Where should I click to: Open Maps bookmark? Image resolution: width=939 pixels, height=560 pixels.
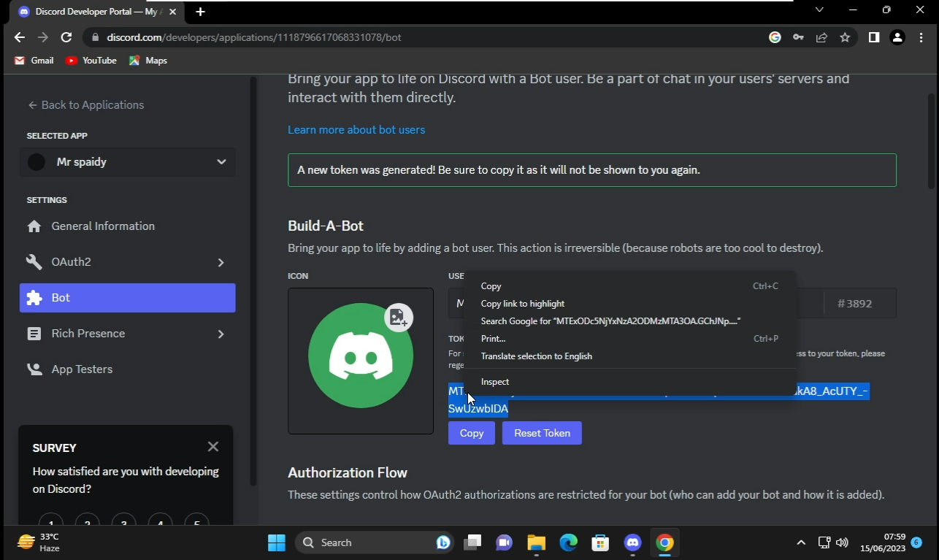point(148,61)
